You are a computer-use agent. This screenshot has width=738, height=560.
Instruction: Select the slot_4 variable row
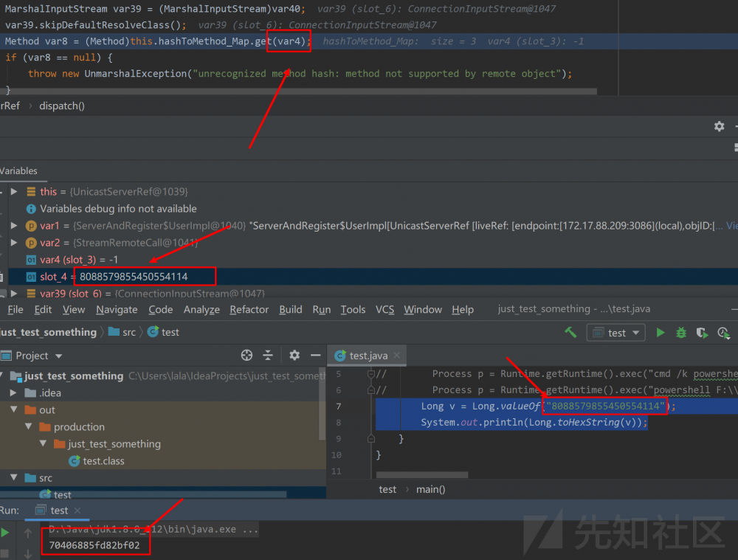[x=369, y=276]
